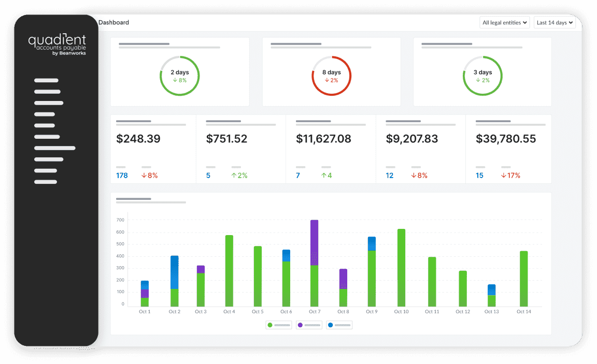This screenshot has height=364, width=597.
Task: Toggle the green series in the chart legend
Action: click(x=278, y=325)
